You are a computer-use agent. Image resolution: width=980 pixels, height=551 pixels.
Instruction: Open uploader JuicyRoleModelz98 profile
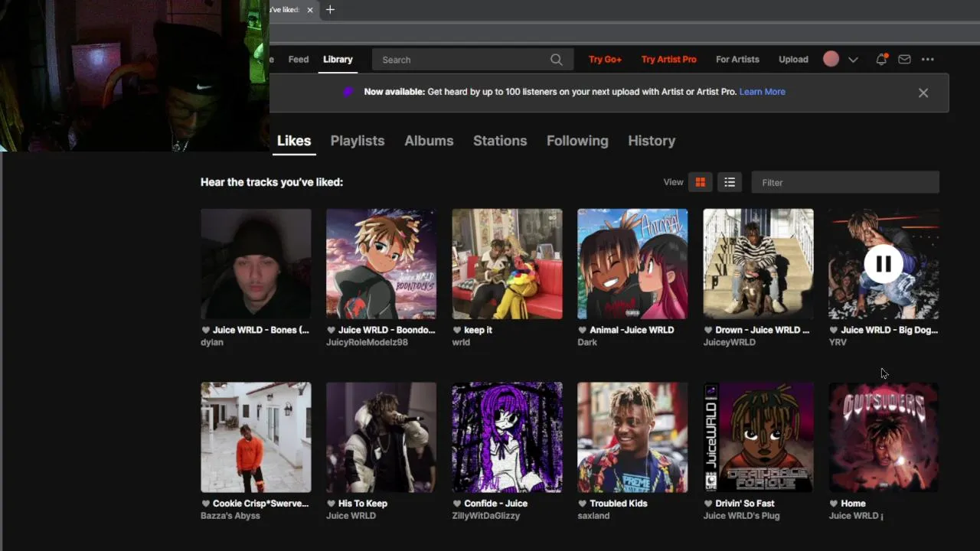[367, 342]
